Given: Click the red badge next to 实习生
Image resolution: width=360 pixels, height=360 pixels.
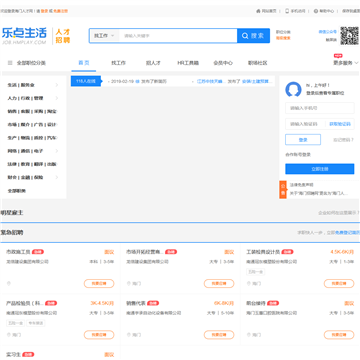Looking at the screenshot, I should point(28,355).
